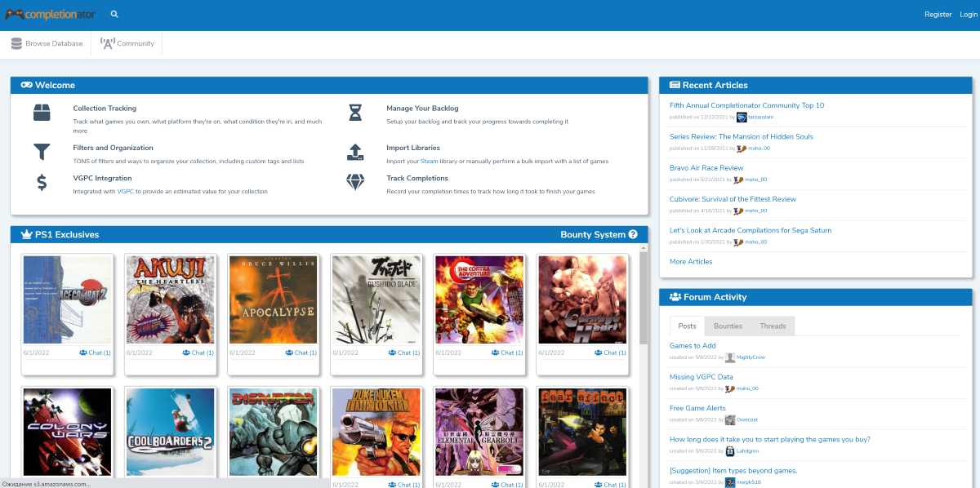Click the Bounty System help icon

pyautogui.click(x=633, y=235)
